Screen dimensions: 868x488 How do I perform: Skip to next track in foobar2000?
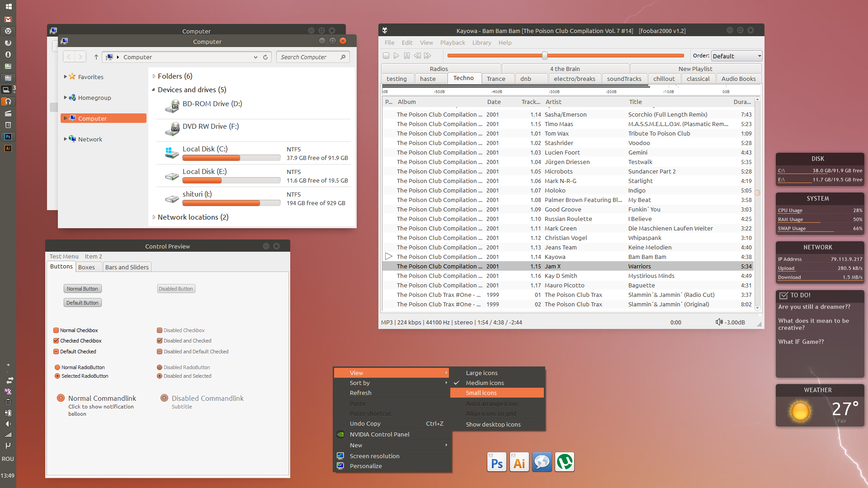coord(428,56)
